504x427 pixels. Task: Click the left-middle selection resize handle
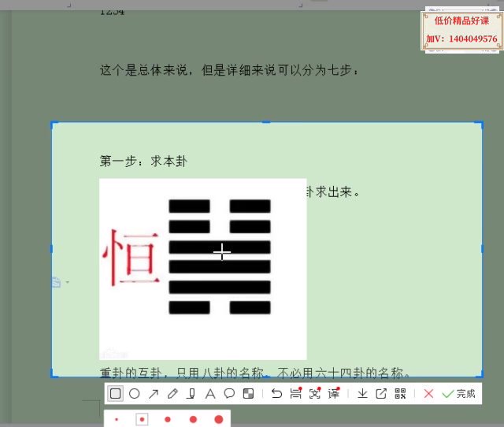click(52, 248)
